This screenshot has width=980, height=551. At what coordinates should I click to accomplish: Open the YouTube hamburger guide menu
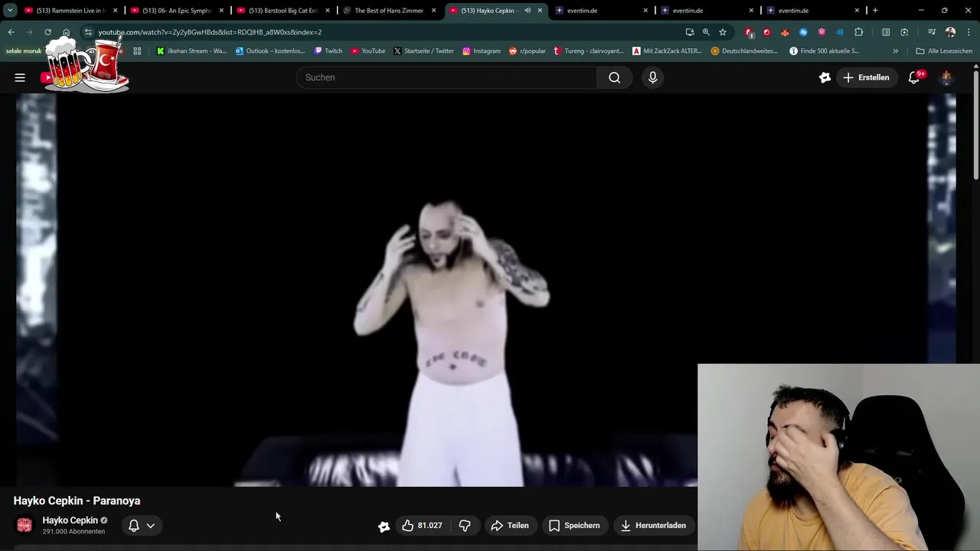coord(20,77)
